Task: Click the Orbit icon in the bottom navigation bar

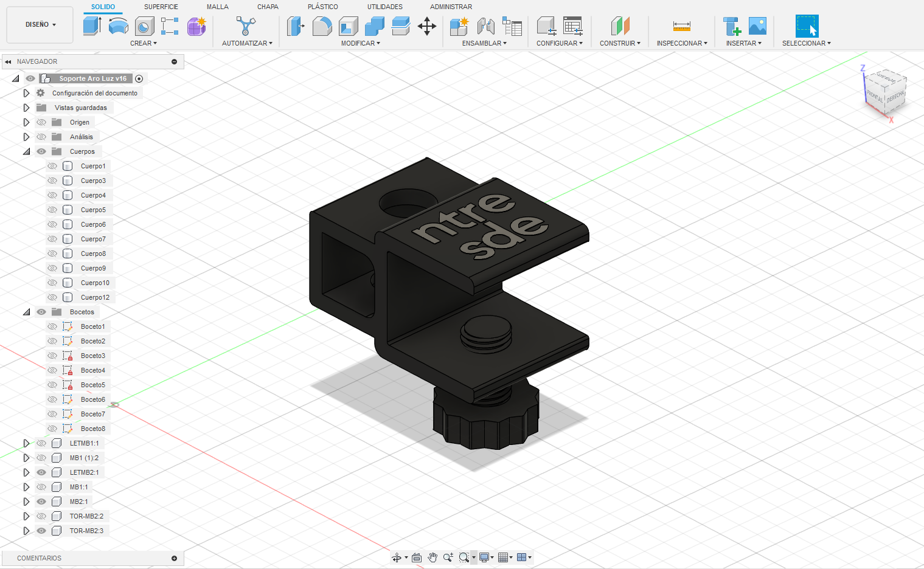Action: point(397,557)
